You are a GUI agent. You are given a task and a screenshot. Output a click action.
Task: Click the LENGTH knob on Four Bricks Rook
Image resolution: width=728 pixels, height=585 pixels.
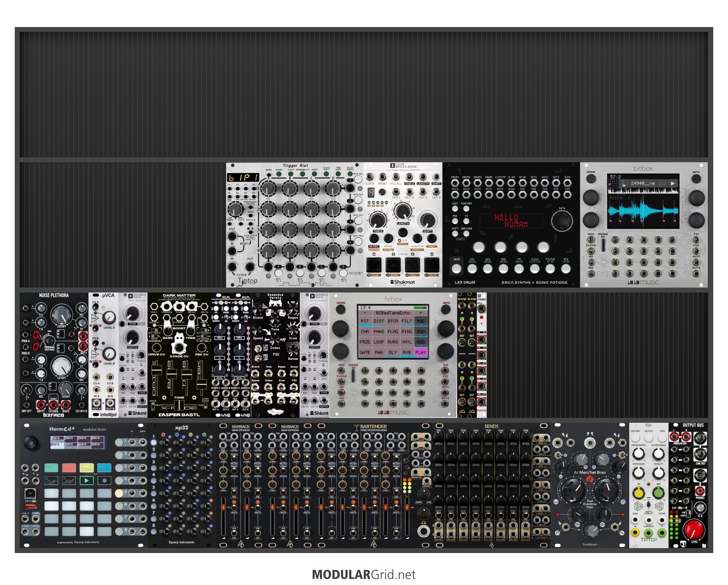pyautogui.click(x=403, y=211)
